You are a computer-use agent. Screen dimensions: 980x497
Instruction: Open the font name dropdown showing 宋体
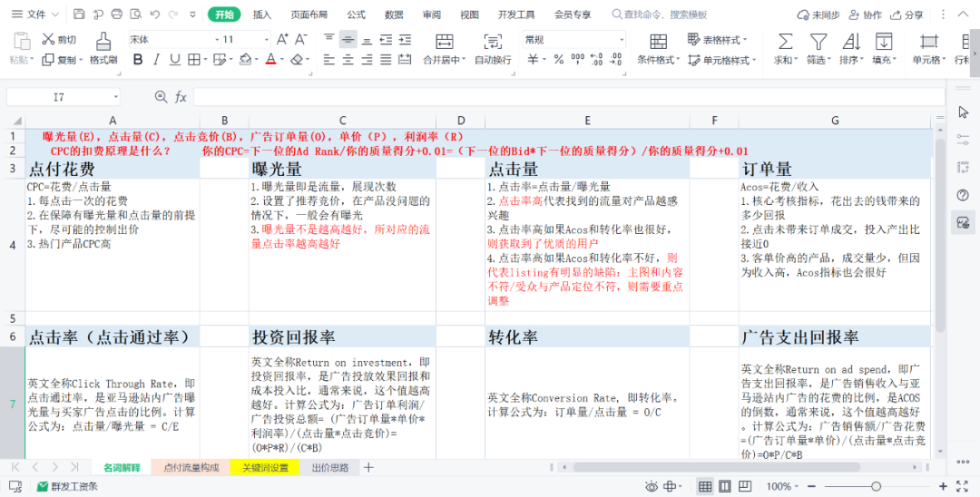[x=172, y=40]
